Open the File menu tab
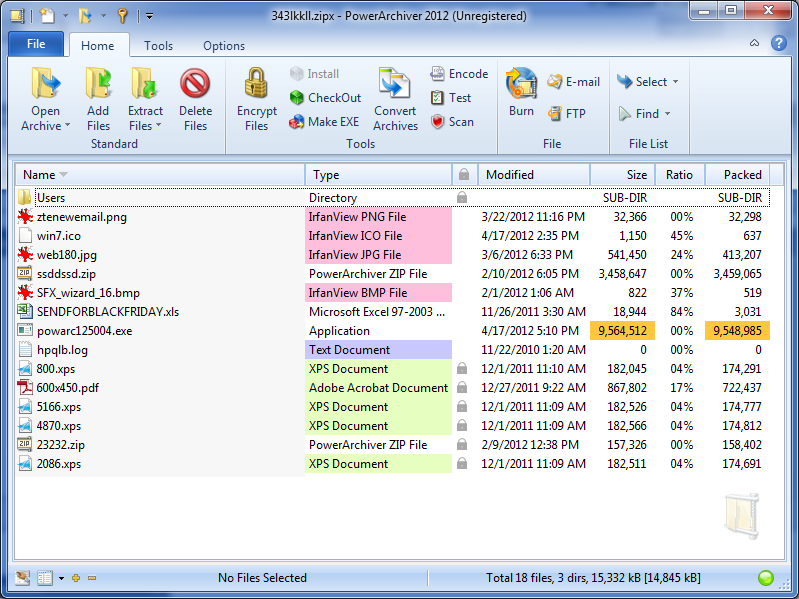799x599 pixels. [36, 44]
